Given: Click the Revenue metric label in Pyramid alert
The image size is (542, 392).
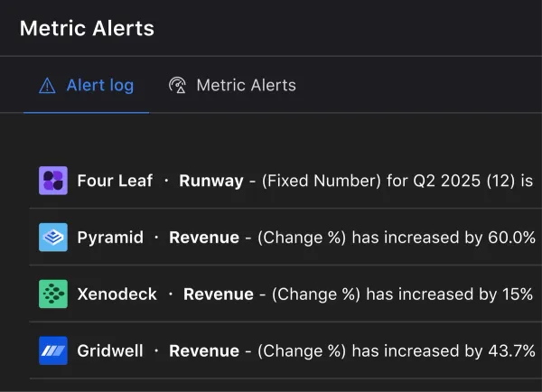Looking at the screenshot, I should [x=204, y=238].
